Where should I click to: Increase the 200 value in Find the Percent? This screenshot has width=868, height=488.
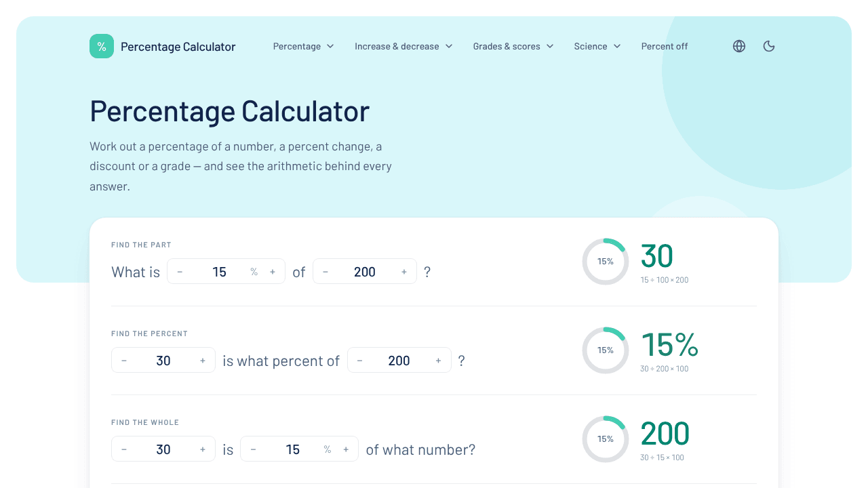(x=439, y=361)
